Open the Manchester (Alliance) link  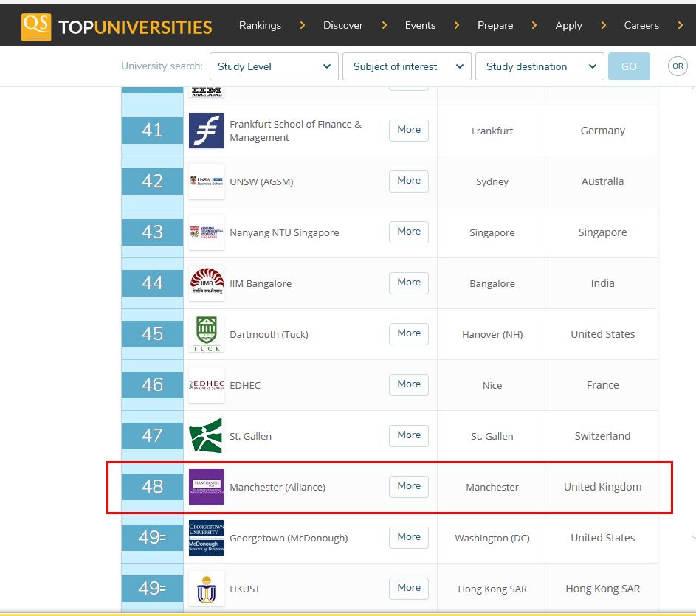278,487
